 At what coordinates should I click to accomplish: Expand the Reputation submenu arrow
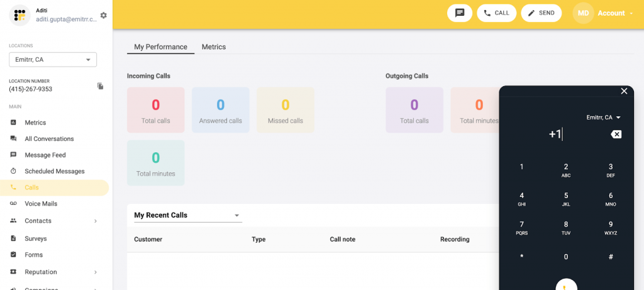(x=96, y=272)
